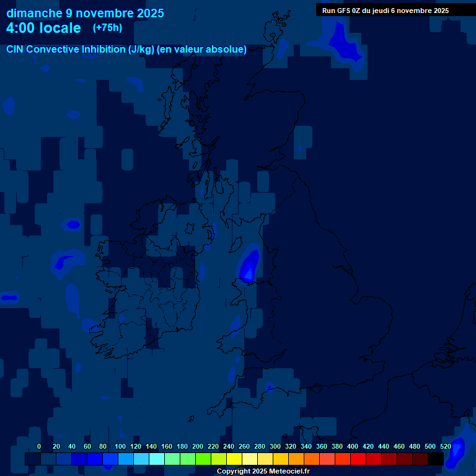Click the date text dimanche 9 novembre 2025
The image size is (476, 476).
pyautogui.click(x=85, y=13)
